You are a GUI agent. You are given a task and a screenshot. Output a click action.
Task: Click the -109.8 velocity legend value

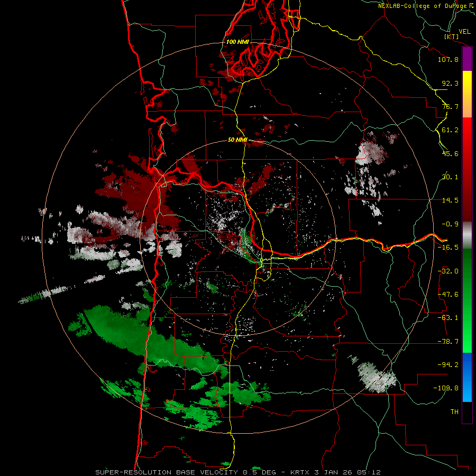[x=446, y=388]
